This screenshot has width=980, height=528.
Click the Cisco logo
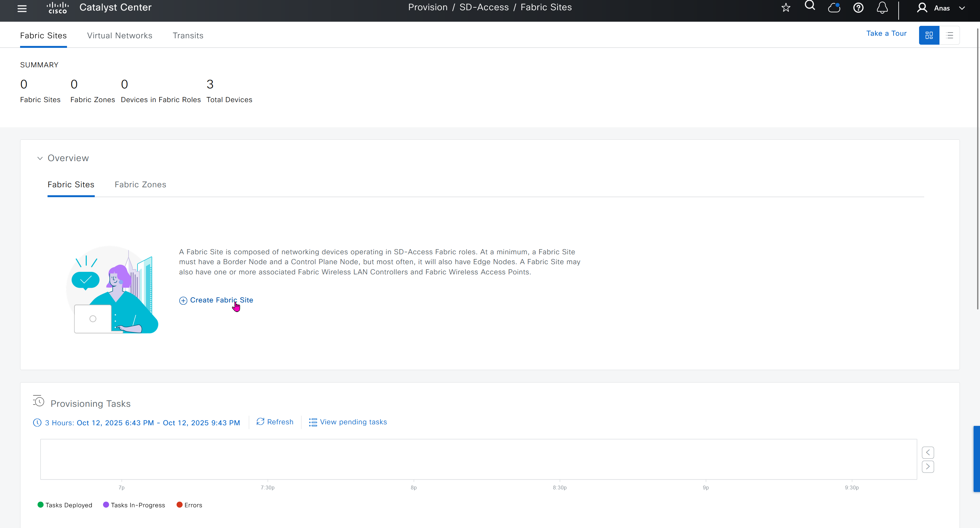[x=57, y=8]
